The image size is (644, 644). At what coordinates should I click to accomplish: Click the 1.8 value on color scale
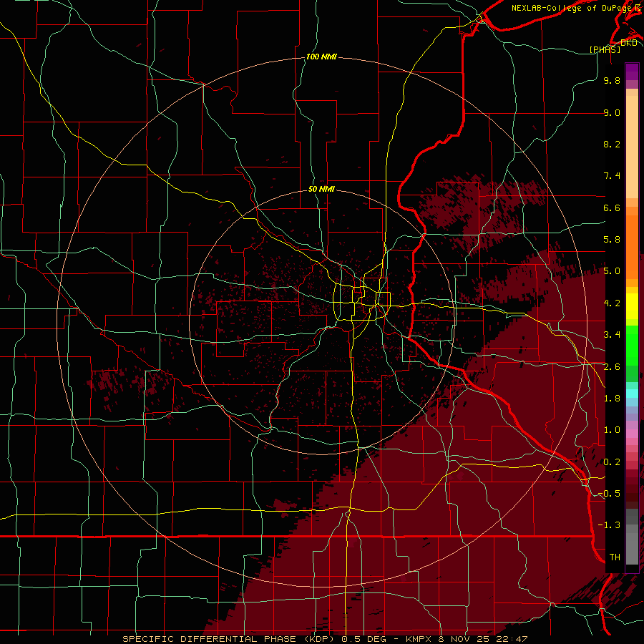[x=612, y=399]
